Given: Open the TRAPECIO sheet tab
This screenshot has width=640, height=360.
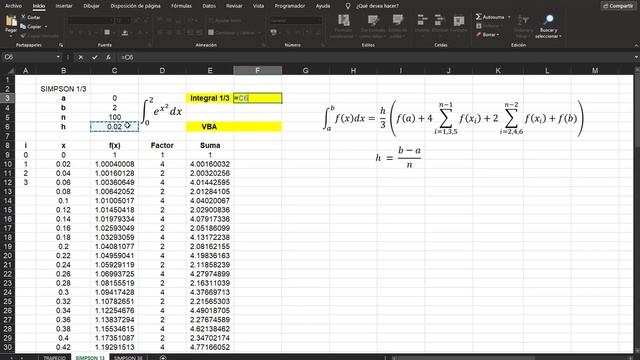Looking at the screenshot, I should click(54, 358).
